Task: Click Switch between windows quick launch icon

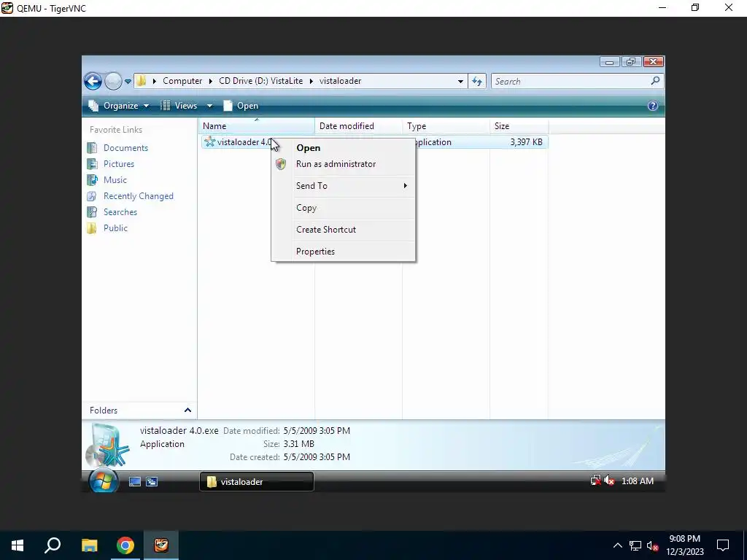Action: [x=152, y=482]
